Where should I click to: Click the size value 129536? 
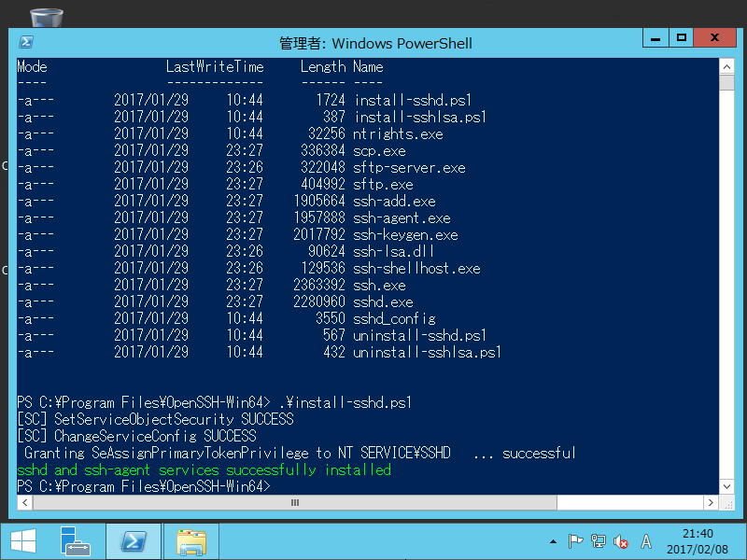pyautogui.click(x=323, y=268)
